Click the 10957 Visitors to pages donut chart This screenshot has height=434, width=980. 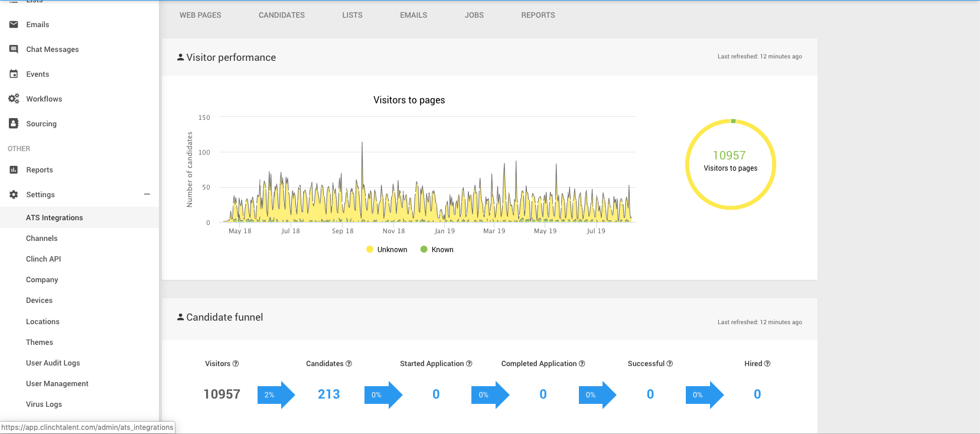pyautogui.click(x=731, y=164)
